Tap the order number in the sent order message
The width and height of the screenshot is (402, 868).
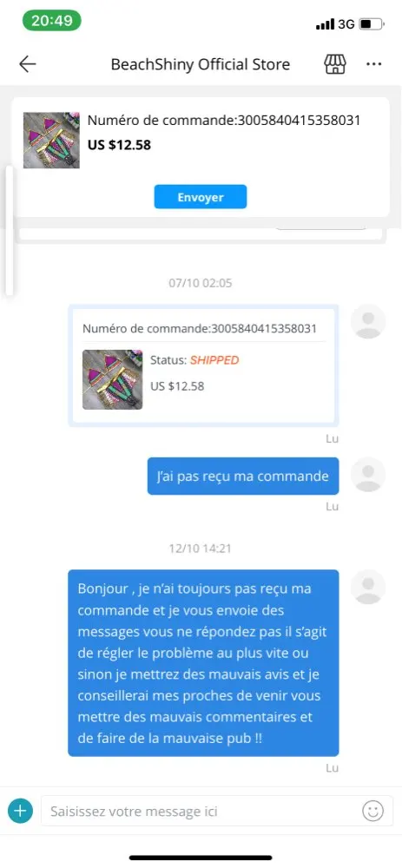tap(200, 328)
